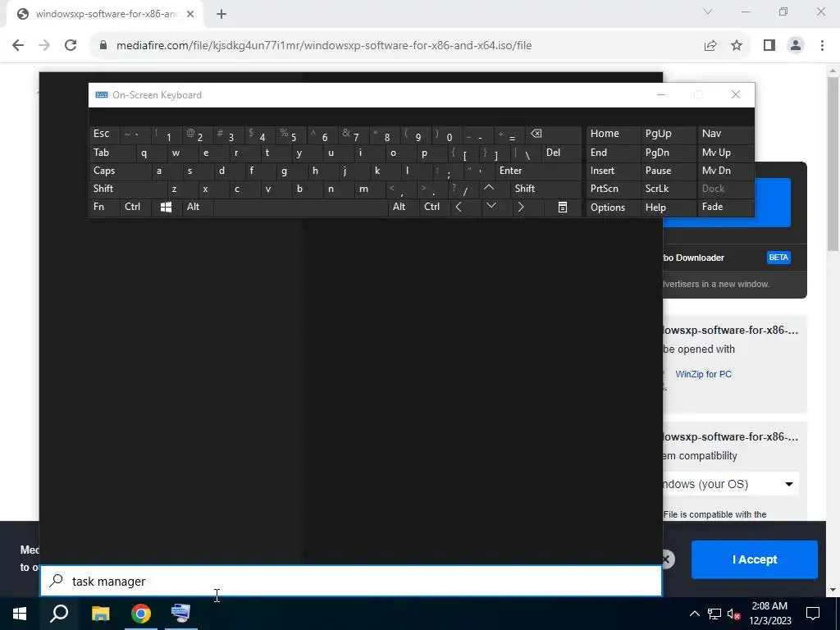Reload the MediaFire page

click(x=71, y=45)
